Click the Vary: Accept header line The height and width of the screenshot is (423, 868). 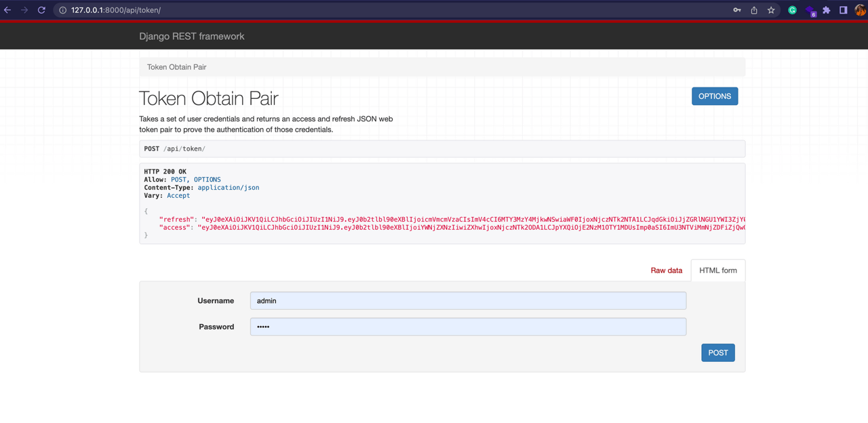coord(167,196)
